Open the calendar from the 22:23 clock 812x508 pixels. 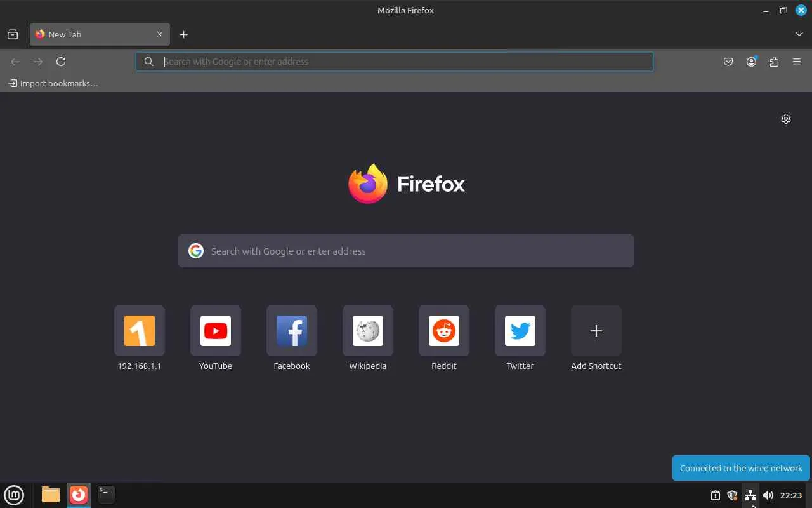(791, 495)
